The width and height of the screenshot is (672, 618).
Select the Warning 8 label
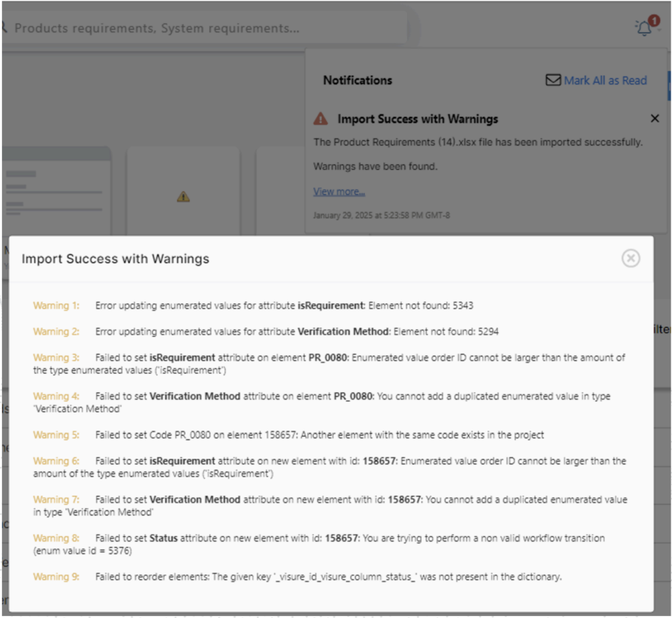(56, 538)
